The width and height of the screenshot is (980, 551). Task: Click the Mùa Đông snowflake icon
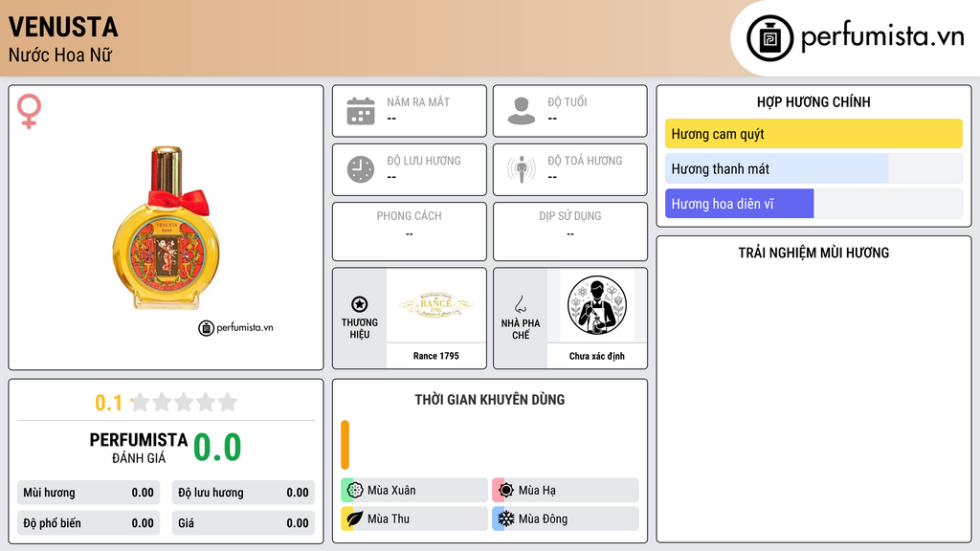(x=506, y=518)
